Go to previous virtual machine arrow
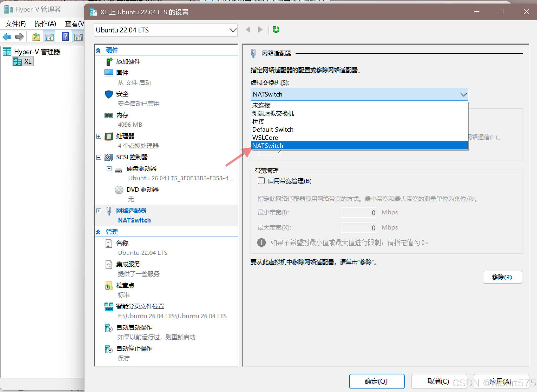This screenshot has height=392, width=537. point(248,29)
